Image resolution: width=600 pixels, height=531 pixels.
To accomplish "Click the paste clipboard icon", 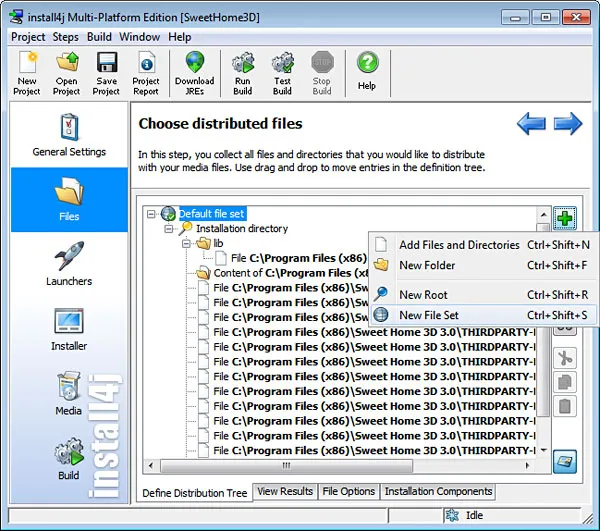I will (x=565, y=406).
